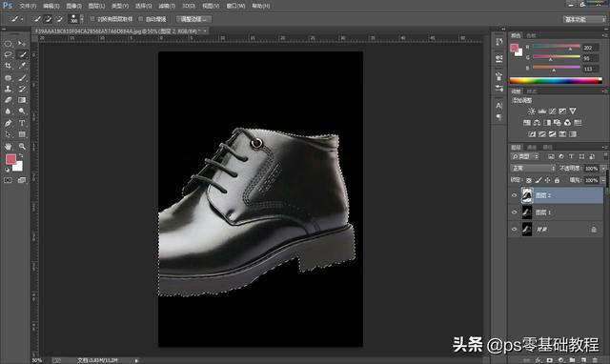Reset default foreground and background colors
Viewport: 610px width, 364px height.
[7, 170]
